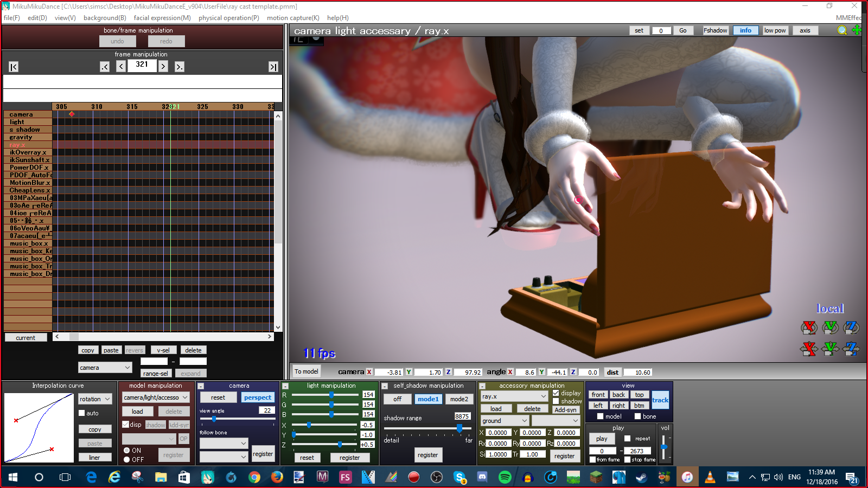Viewport: 868px width, 488px height.
Task: Select the ON radio button
Action: point(126,450)
